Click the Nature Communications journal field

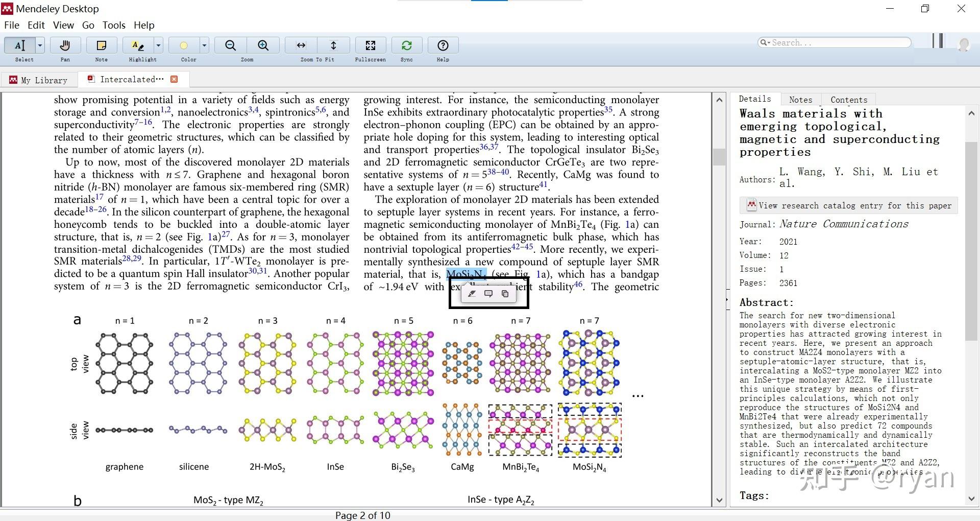[844, 224]
